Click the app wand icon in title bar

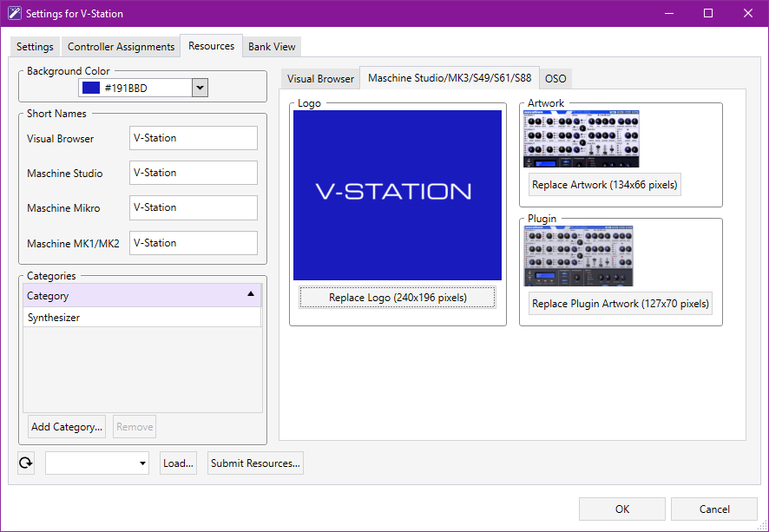tap(14, 13)
